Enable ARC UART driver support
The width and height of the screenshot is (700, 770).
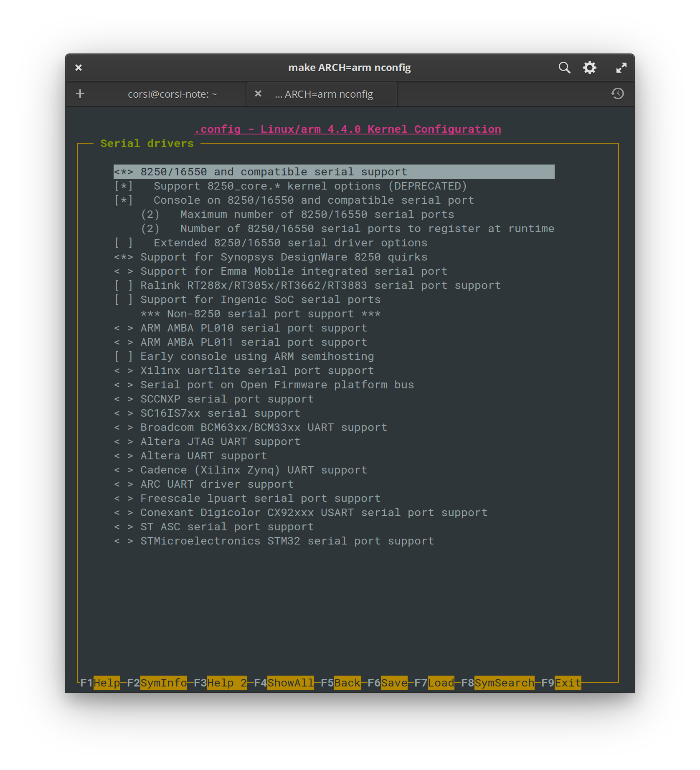124,484
